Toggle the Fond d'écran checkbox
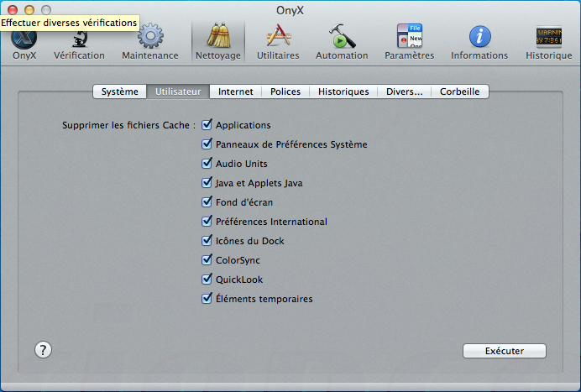581x392 pixels. coord(207,201)
